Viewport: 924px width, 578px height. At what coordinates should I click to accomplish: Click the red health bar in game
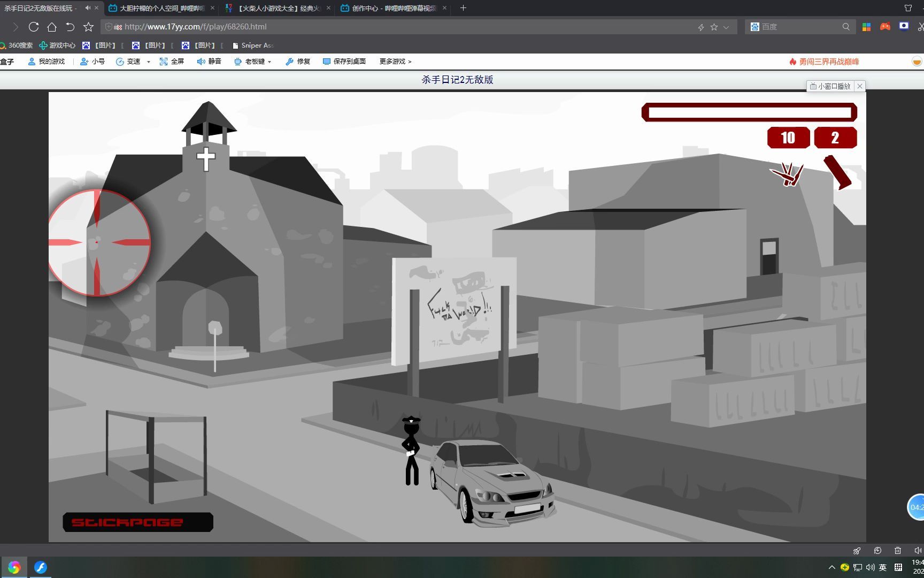[749, 112]
